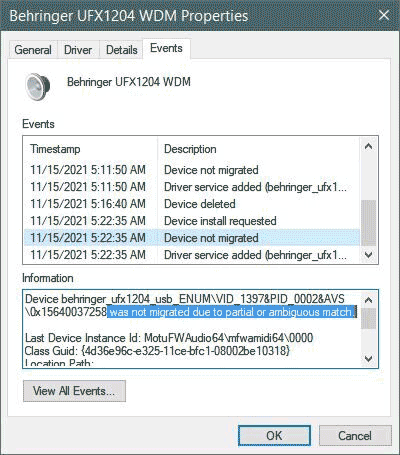Click the Cancel button

[355, 436]
